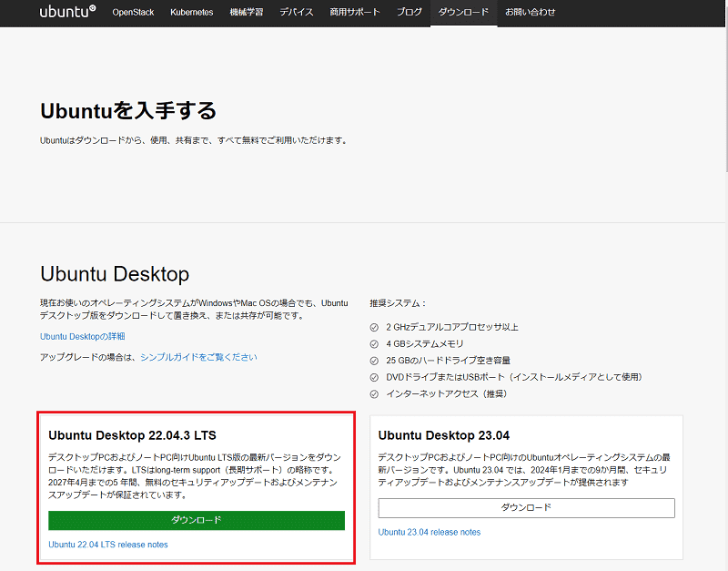The width and height of the screenshot is (728, 571).
Task: Click the check icon beside DVDドライブまたはUSBポート
Action: pyautogui.click(x=374, y=377)
